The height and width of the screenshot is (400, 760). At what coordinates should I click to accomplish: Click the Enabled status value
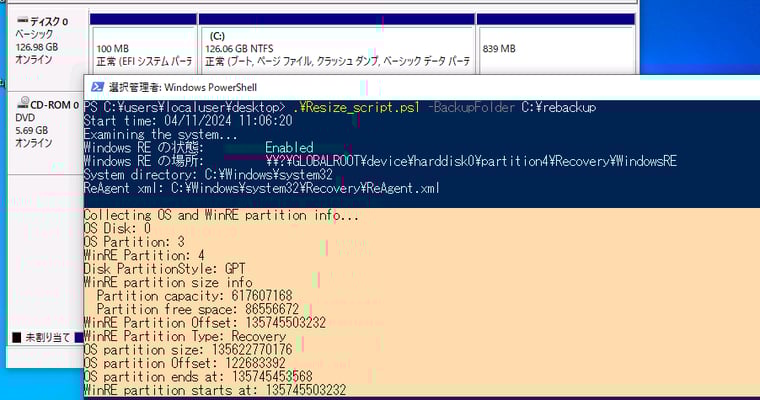tap(289, 147)
